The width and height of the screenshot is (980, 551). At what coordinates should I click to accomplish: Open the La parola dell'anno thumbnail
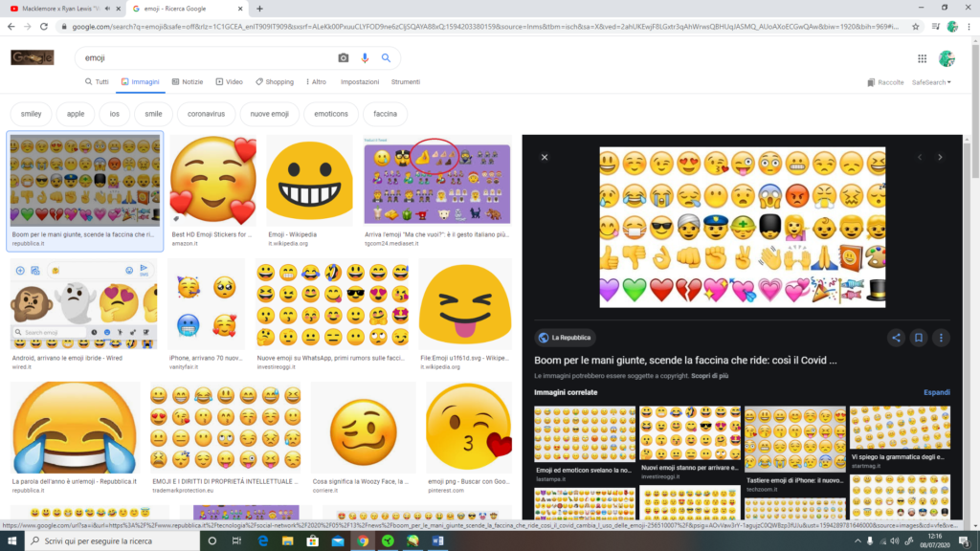tap(75, 428)
